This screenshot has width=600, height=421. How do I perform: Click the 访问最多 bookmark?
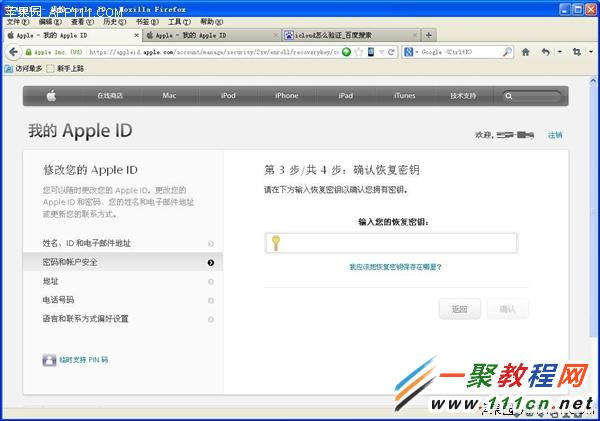point(23,69)
